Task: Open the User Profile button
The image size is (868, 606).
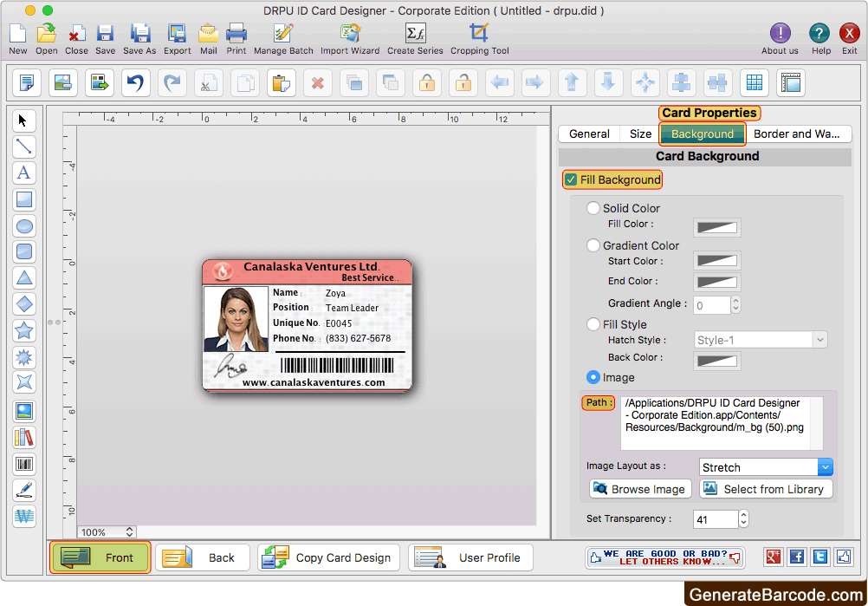Action: point(471,557)
